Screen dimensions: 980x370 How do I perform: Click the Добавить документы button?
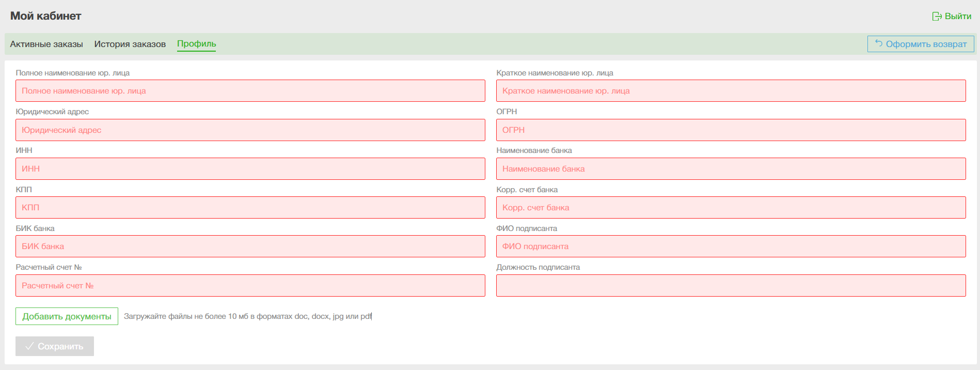pyautogui.click(x=67, y=316)
